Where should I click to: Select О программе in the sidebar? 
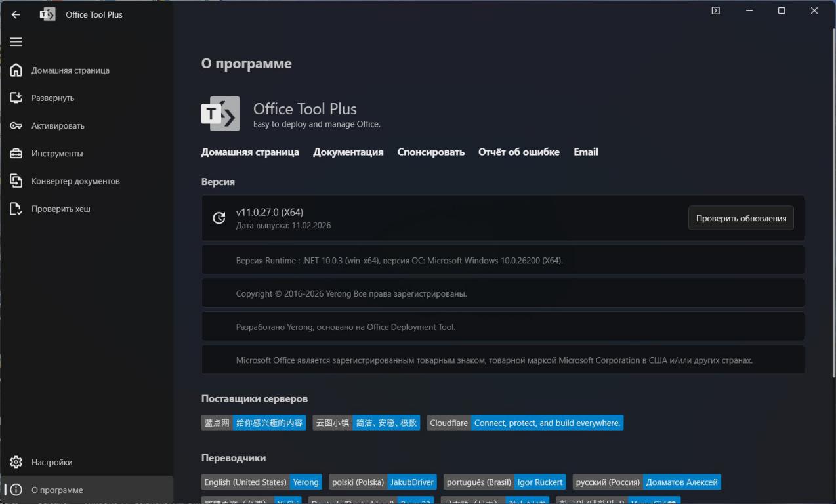coord(57,490)
